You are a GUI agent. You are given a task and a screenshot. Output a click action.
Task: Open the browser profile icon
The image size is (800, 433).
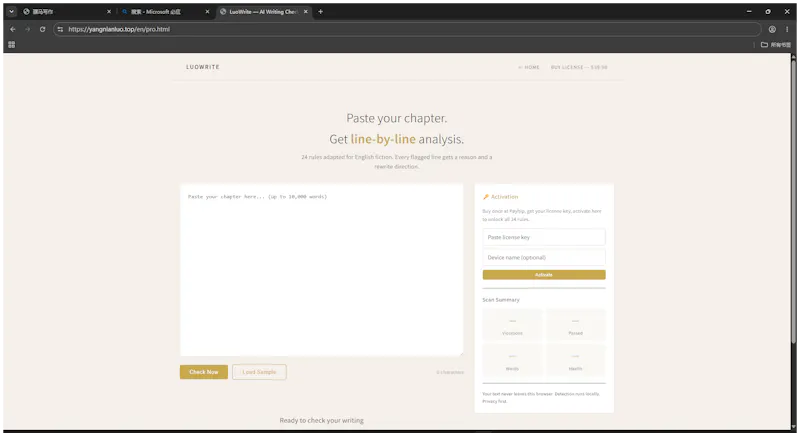(772, 30)
